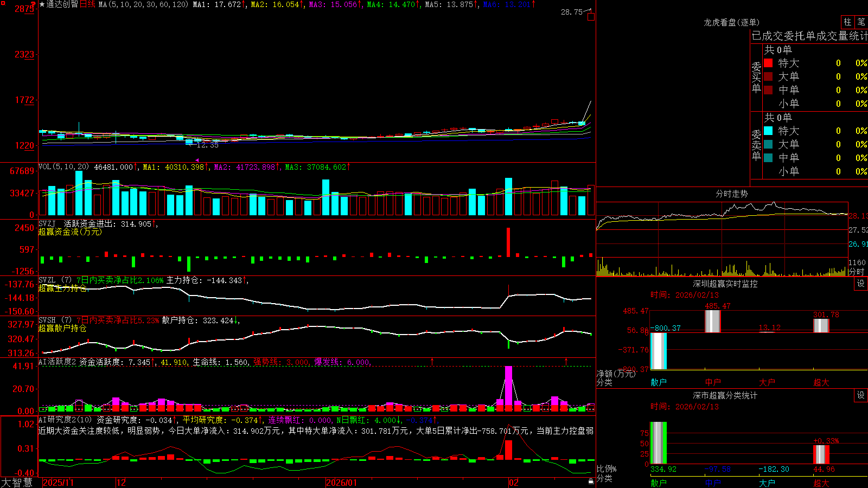Switch Dragon-Tiger panel to 笔 tick mode

pos(861,22)
